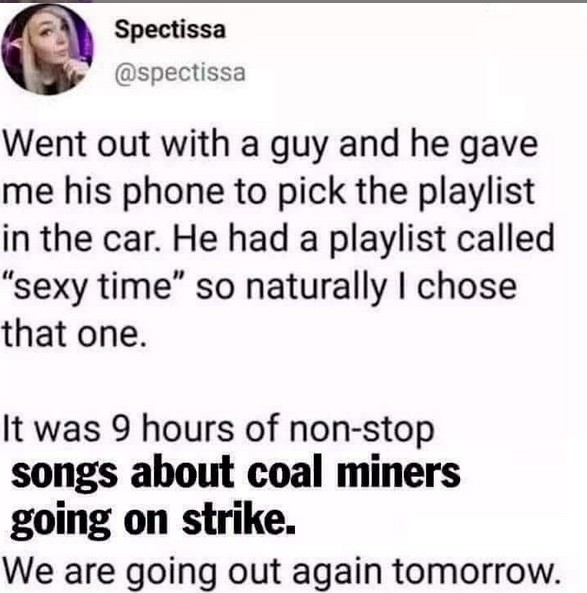The height and width of the screenshot is (593, 587).
Task: Open Spectissa's circular profile picture
Action: (47, 49)
